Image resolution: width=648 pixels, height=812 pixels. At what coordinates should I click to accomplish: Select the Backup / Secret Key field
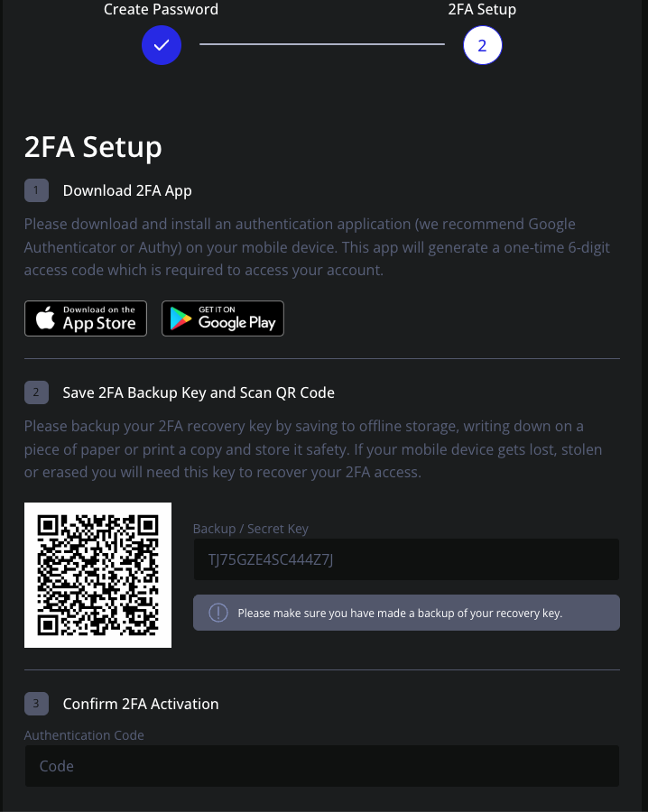pos(406,559)
